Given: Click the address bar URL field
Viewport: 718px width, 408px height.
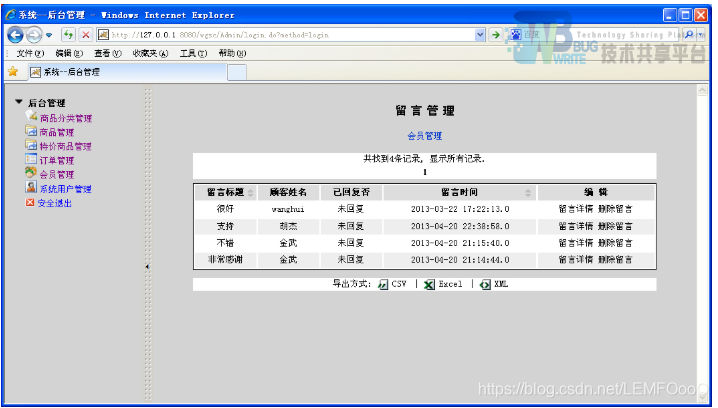Looking at the screenshot, I should [x=292, y=35].
